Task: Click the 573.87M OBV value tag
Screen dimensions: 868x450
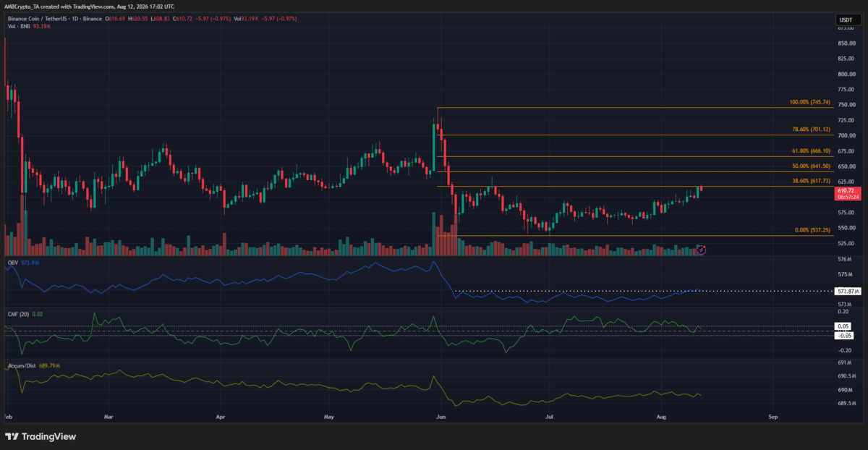Action: [847, 291]
